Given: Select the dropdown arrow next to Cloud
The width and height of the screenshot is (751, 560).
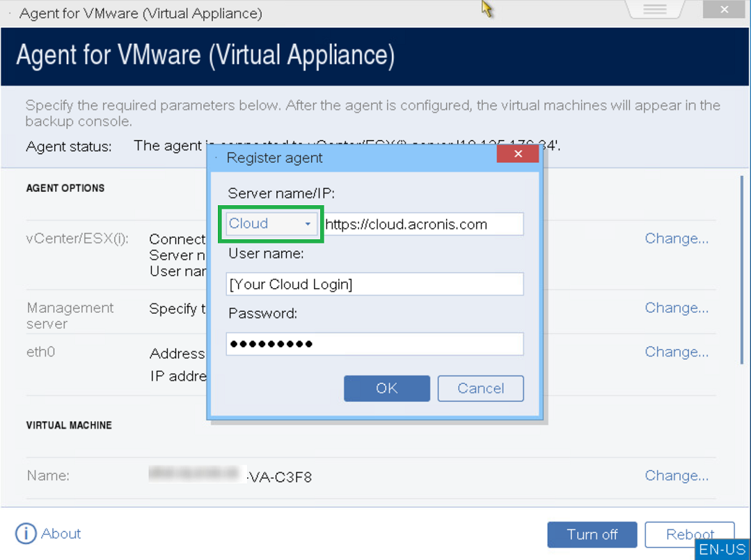Looking at the screenshot, I should point(308,223).
